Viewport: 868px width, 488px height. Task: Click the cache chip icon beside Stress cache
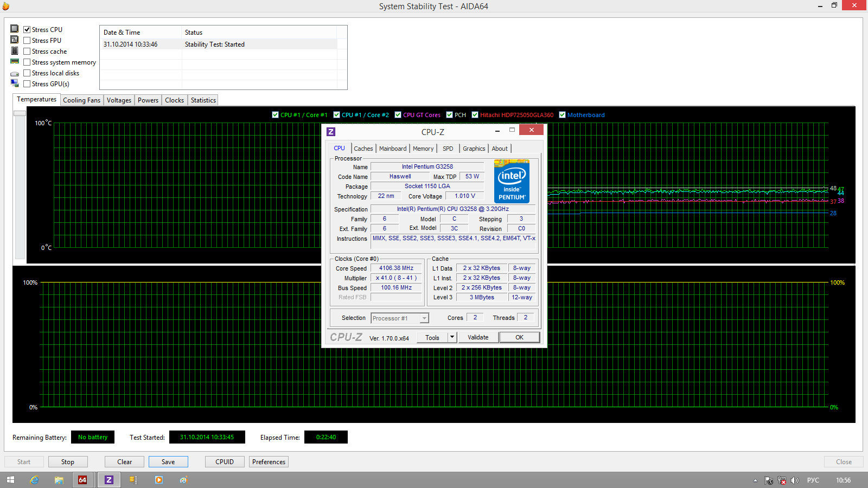coord(15,50)
